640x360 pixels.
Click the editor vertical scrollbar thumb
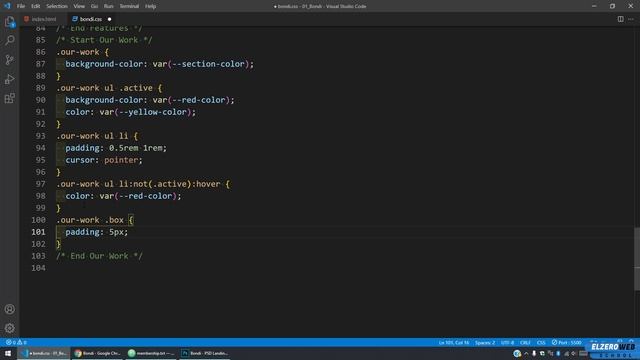[637, 258]
